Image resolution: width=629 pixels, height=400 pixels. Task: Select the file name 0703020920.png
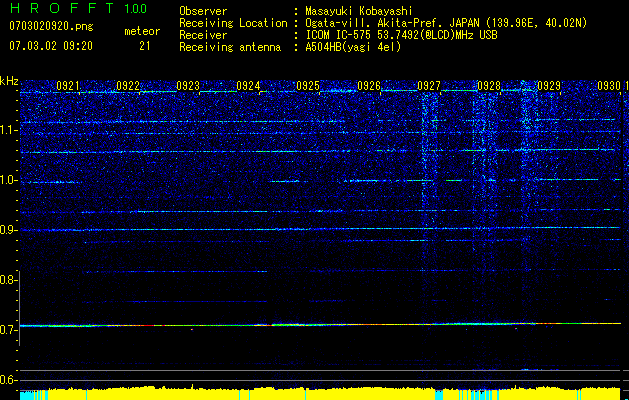click(x=51, y=26)
